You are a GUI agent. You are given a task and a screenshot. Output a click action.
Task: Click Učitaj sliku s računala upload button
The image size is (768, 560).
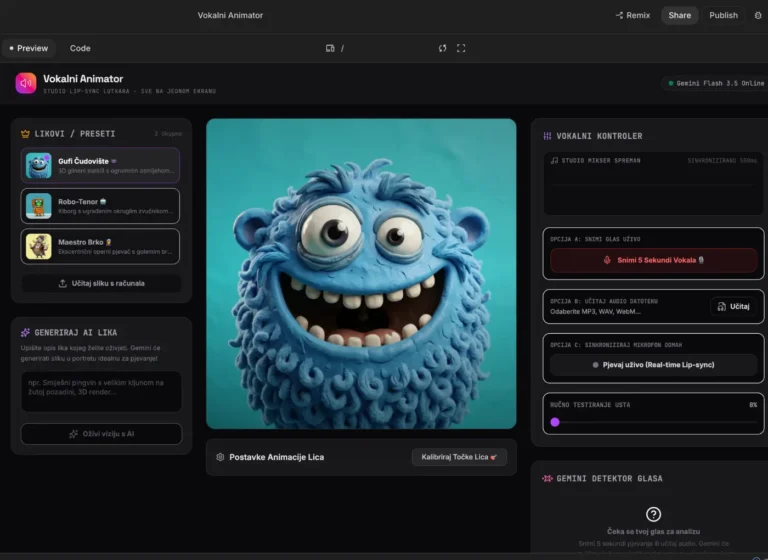pos(101,283)
